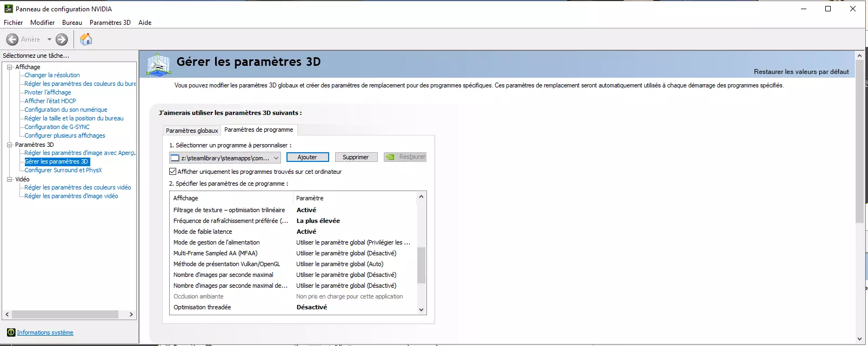Screen dimensions: 868x346
Task: Select Mode de faible latence row
Action: tap(293, 232)
